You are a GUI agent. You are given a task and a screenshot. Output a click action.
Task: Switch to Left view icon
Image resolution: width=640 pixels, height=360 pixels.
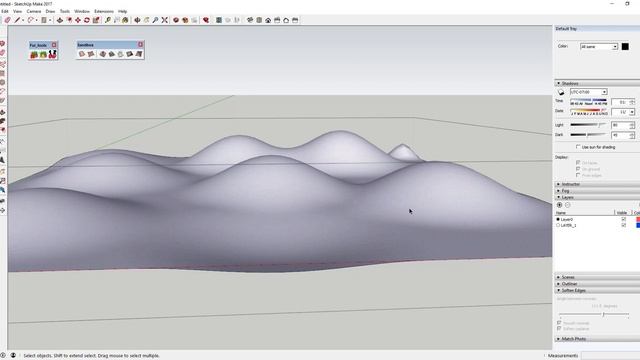coord(295,20)
